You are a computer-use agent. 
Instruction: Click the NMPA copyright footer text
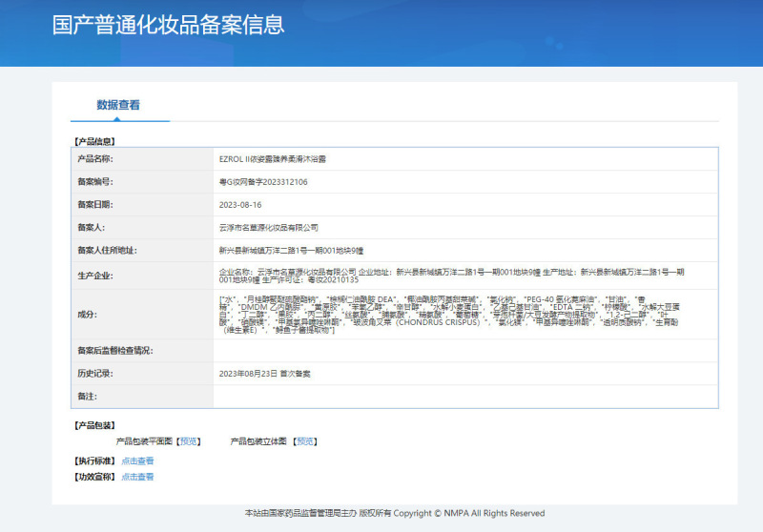[395, 514]
